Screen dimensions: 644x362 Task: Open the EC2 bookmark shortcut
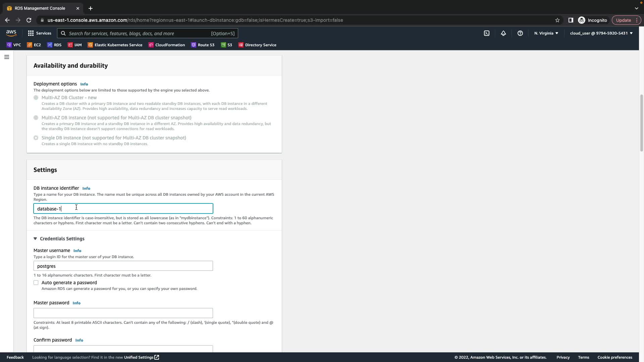click(34, 45)
